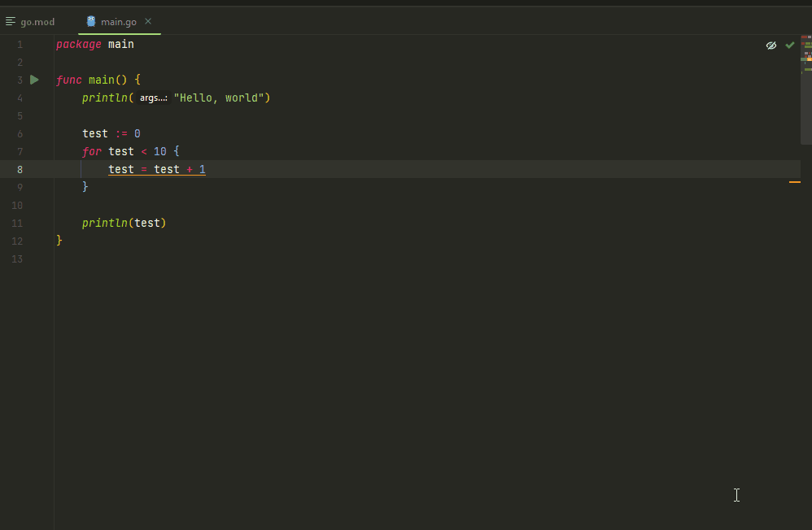The width and height of the screenshot is (812, 530).
Task: Select the main.go editor tab
Action: tap(119, 22)
